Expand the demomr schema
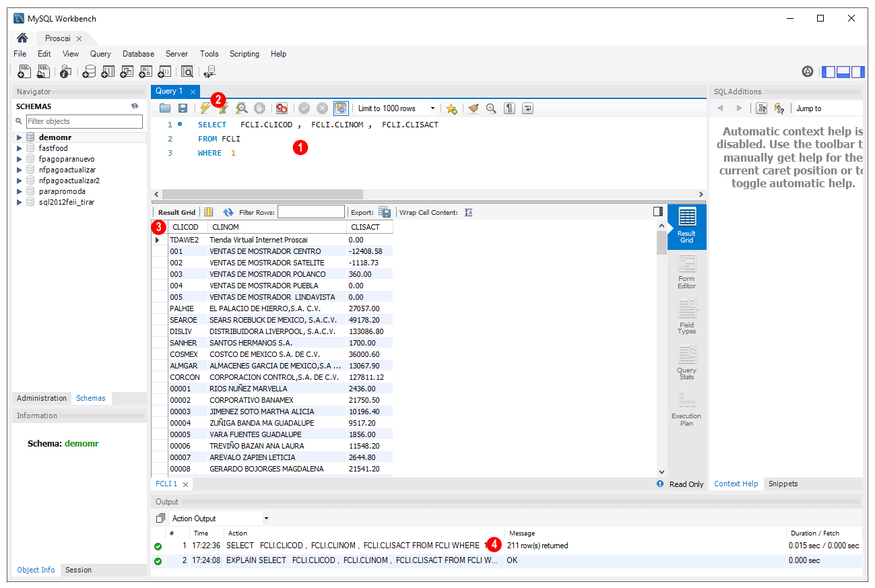 click(x=20, y=137)
